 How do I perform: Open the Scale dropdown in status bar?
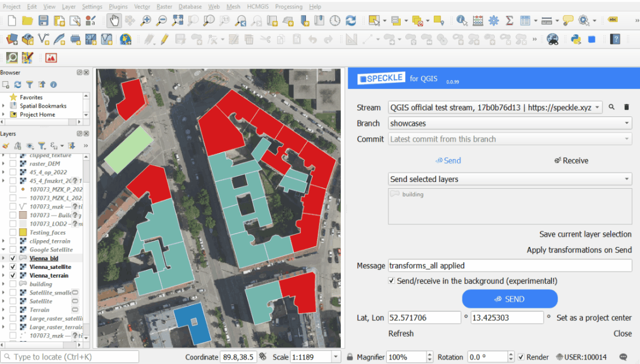[336, 357]
